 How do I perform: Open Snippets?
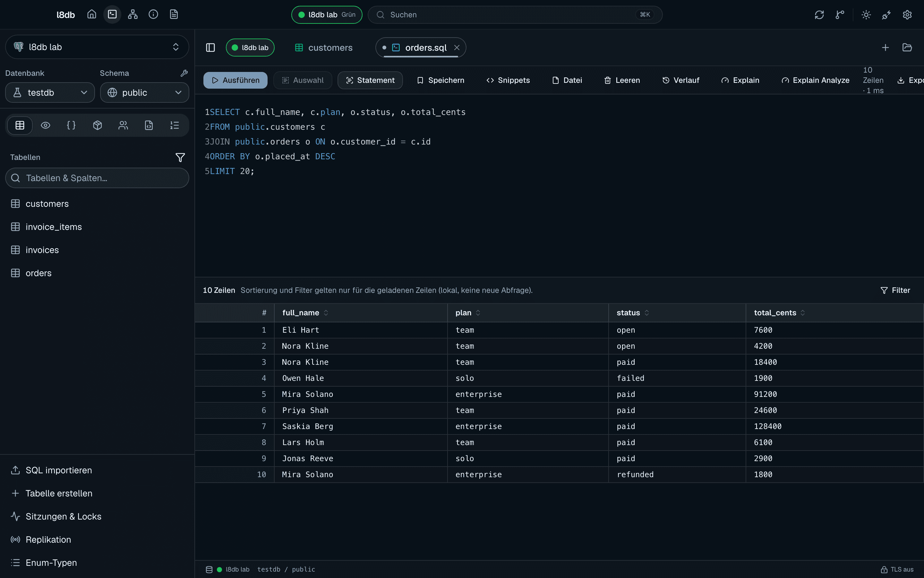coord(508,80)
